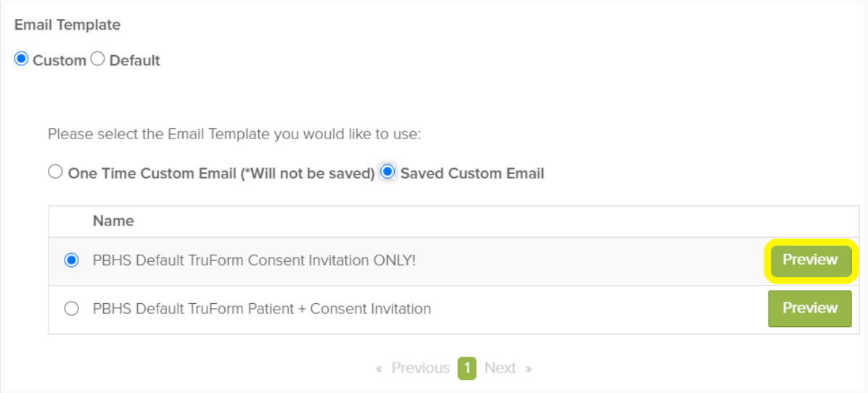This screenshot has width=868, height=393.
Task: Go to the Next page link
Action: click(500, 368)
